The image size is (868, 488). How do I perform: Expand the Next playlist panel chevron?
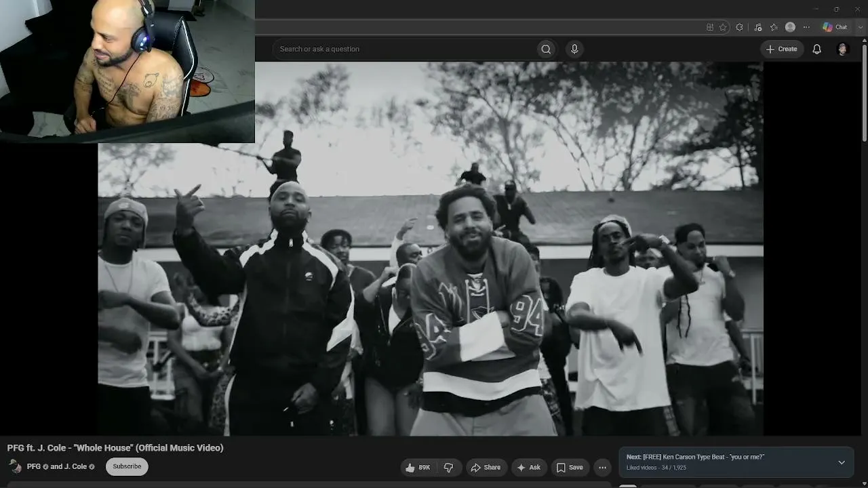(842, 462)
